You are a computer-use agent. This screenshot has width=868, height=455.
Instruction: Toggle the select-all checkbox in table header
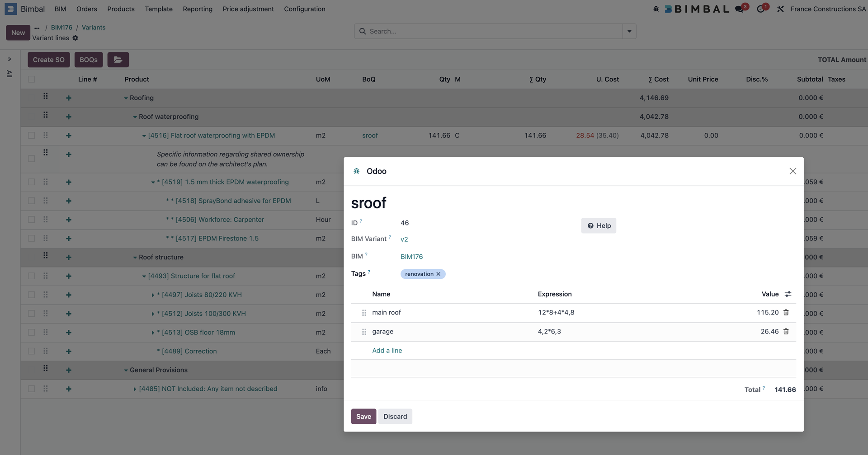pos(31,80)
